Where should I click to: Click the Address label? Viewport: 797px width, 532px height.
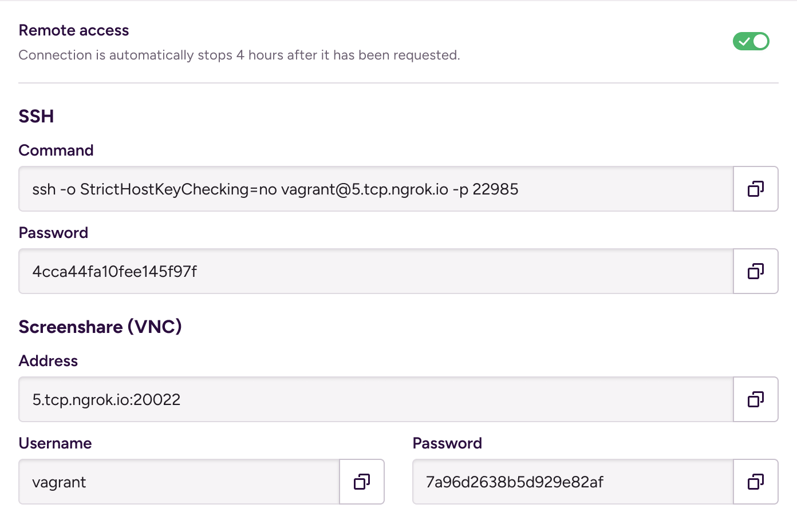(48, 361)
